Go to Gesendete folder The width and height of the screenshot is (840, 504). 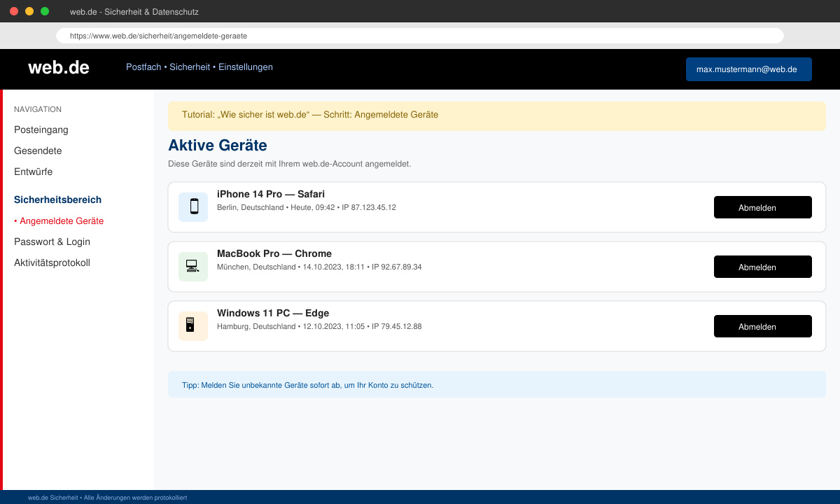38,150
